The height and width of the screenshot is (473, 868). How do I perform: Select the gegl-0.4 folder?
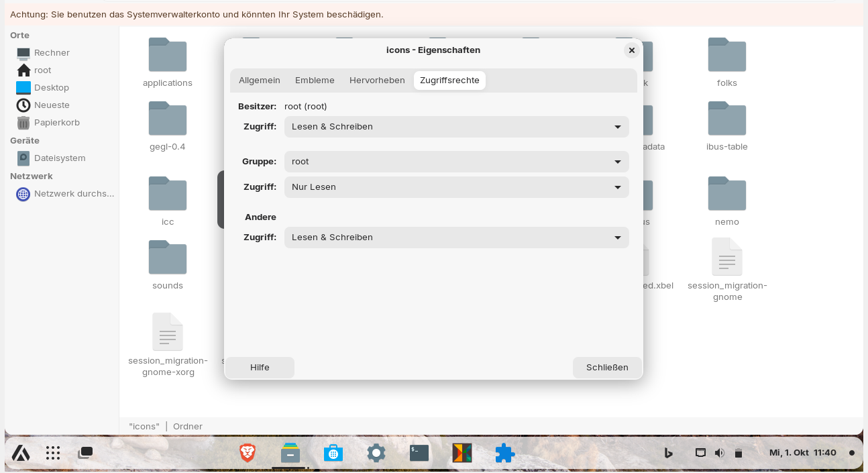tap(168, 119)
